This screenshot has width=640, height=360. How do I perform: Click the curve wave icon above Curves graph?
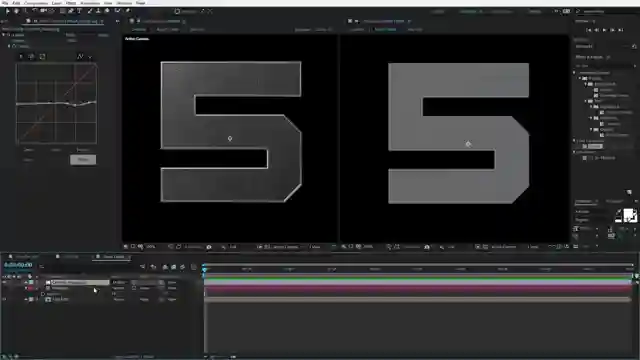tap(80, 57)
